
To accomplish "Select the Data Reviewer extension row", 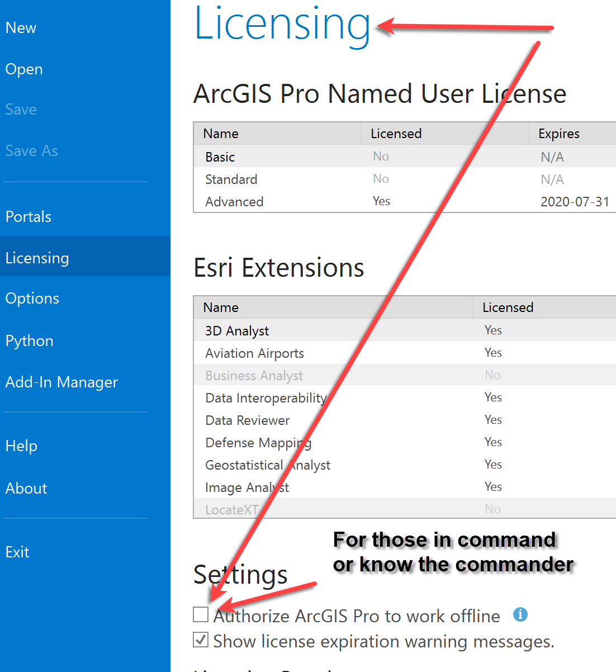I will click(x=405, y=420).
